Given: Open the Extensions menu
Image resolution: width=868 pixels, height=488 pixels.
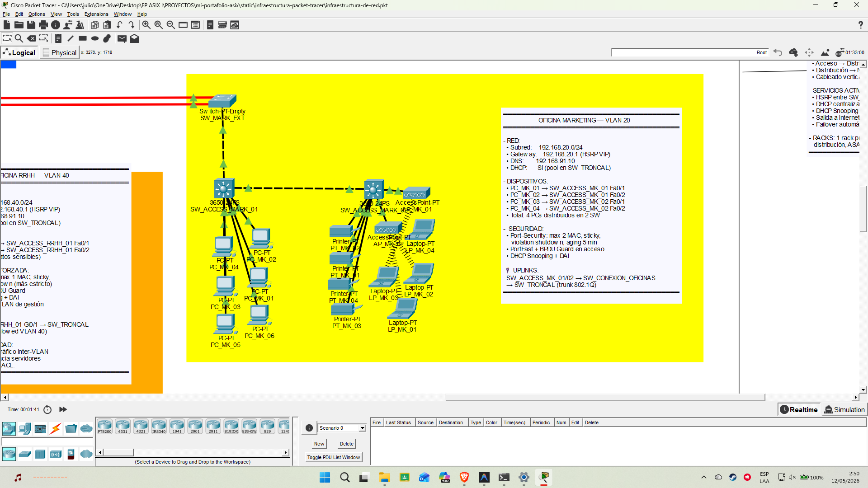Looking at the screenshot, I should click(96, 14).
